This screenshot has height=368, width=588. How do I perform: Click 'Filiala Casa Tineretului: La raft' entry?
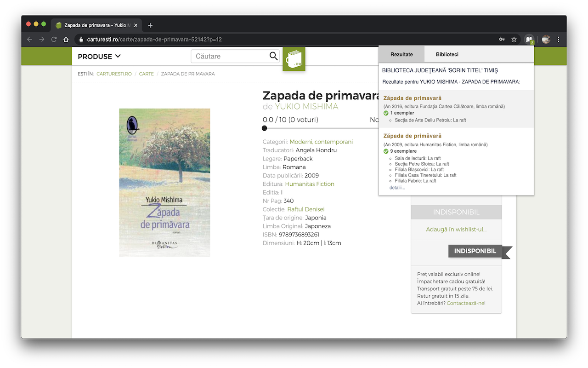(425, 175)
